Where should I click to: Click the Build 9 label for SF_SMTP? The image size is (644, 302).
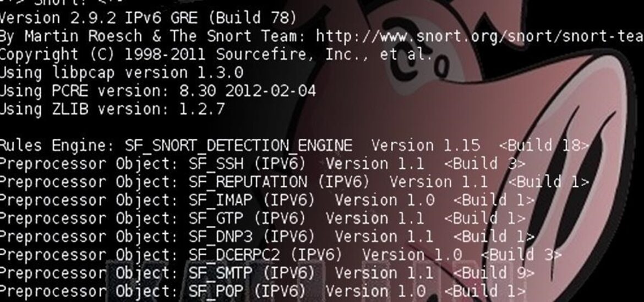495,273
